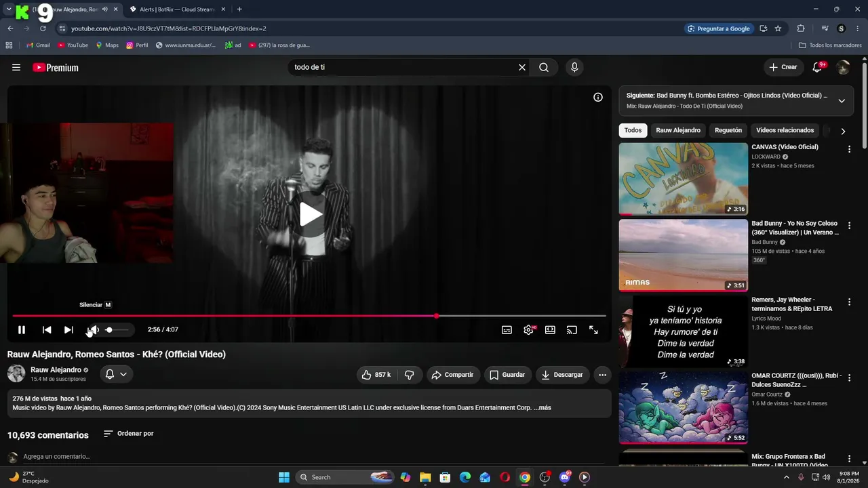Open the player settings gear
This screenshot has width=868, height=488.
[x=528, y=330]
